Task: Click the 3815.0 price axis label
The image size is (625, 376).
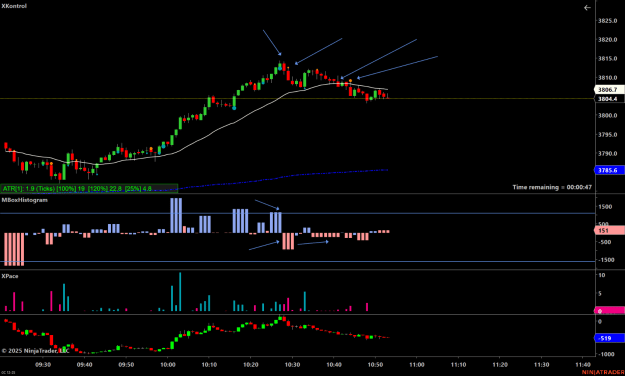Action: (x=607, y=59)
